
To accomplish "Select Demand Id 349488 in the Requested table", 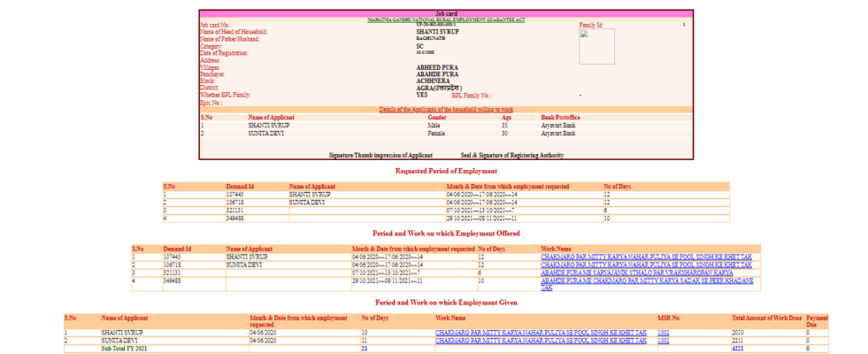I will (234, 218).
